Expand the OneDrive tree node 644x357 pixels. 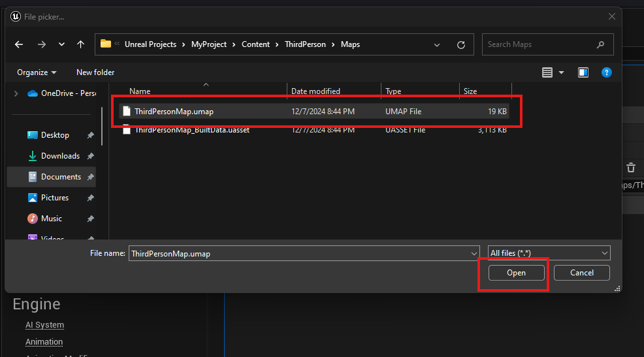pyautogui.click(x=16, y=93)
